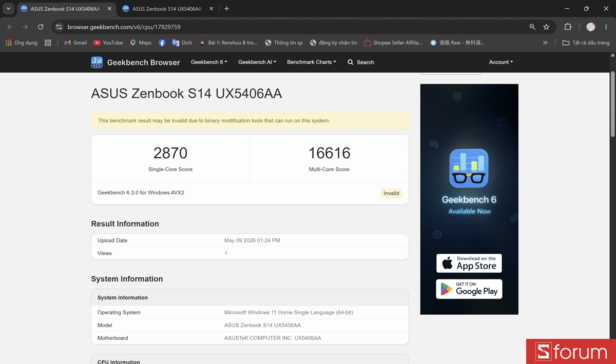Click Download on the App Store button
616x364 pixels.
[469, 264]
